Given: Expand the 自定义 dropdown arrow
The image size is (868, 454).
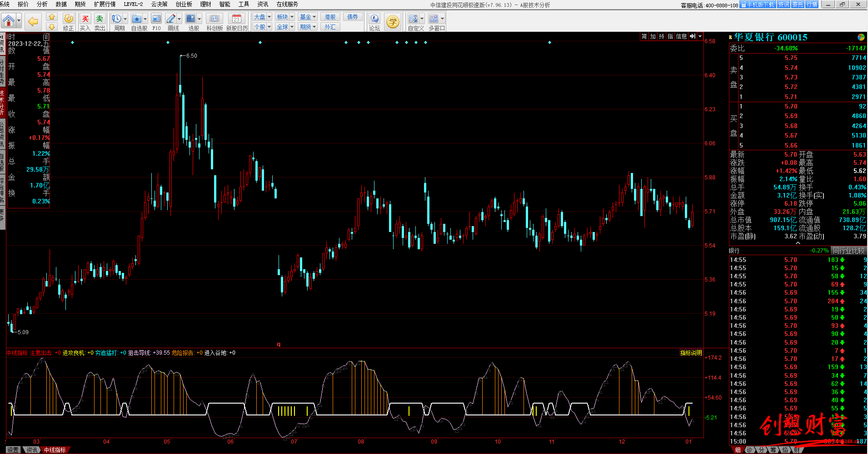Looking at the screenshot, I should pos(422,19).
